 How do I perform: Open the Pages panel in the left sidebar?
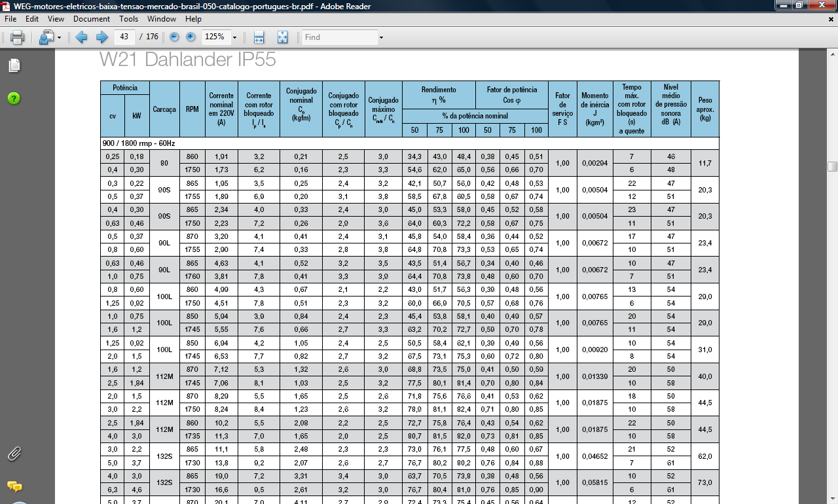14,65
